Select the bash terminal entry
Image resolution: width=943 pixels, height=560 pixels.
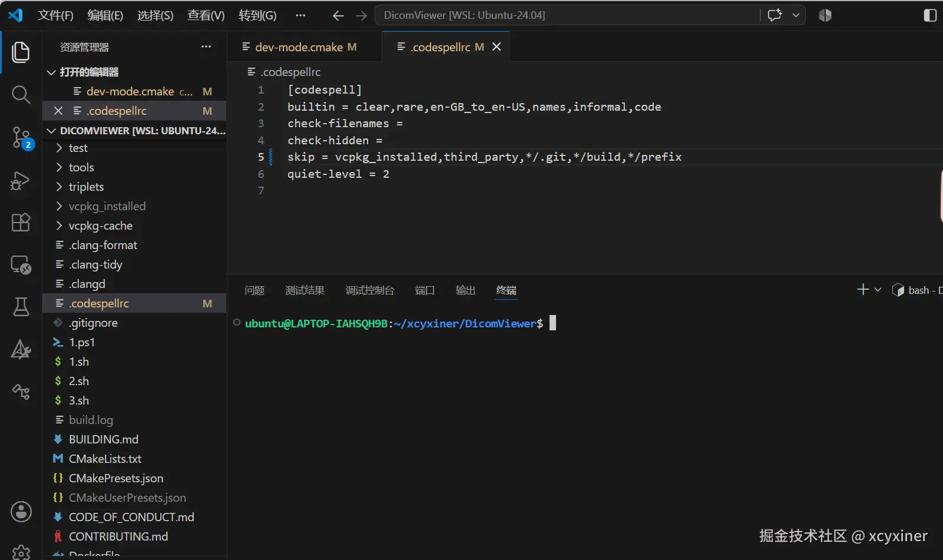(918, 290)
